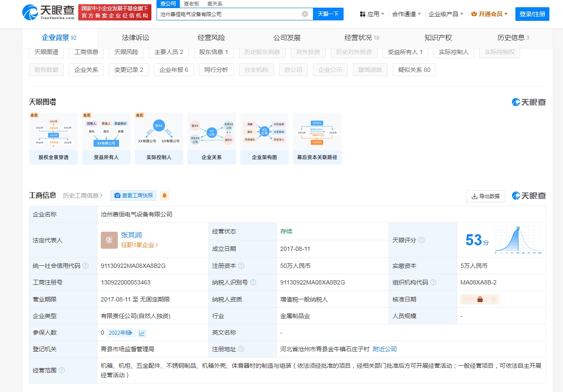Open the 股权全景穿透 graph card

pyautogui.click(x=54, y=139)
